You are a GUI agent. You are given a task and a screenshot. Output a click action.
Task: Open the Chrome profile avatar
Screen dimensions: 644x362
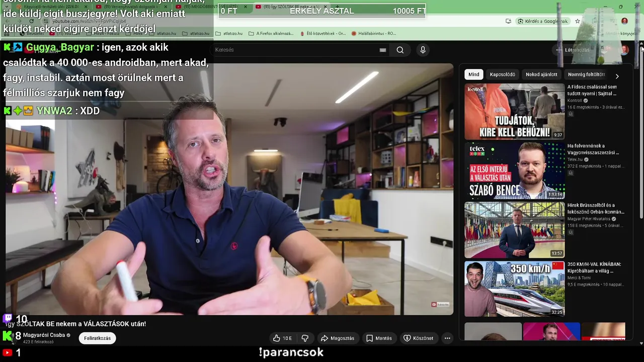coord(624,21)
